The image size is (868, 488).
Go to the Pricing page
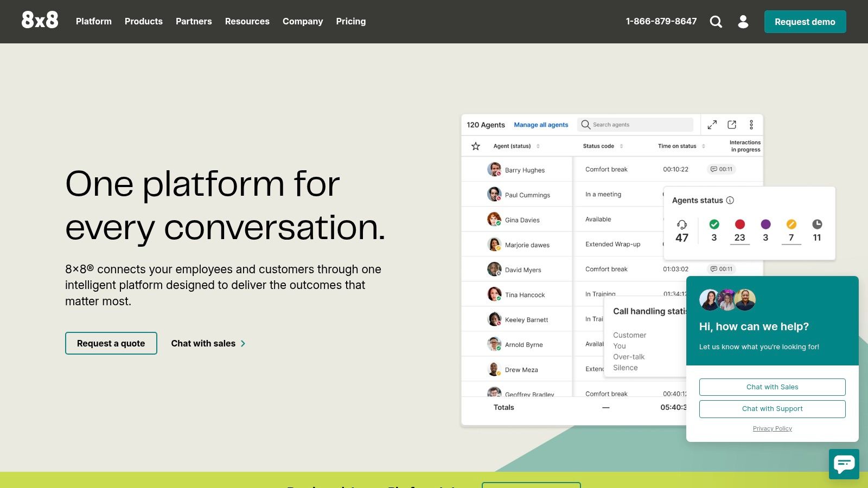(351, 21)
